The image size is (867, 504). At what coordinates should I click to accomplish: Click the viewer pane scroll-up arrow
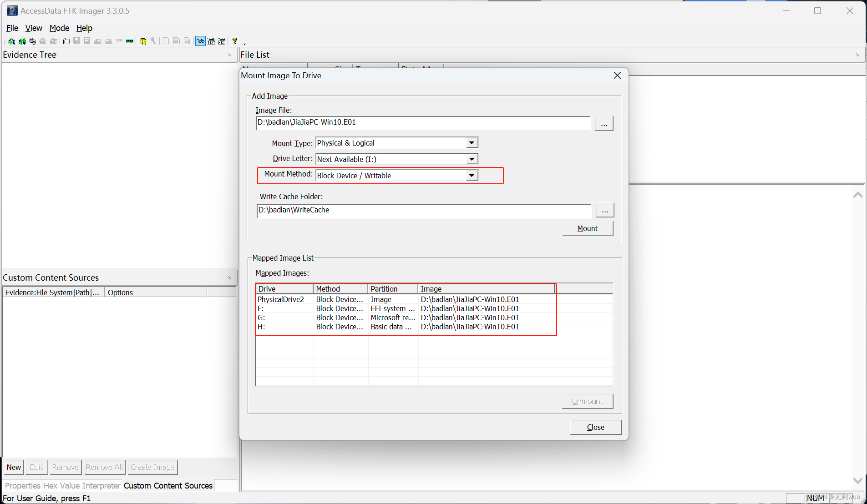coord(857,195)
